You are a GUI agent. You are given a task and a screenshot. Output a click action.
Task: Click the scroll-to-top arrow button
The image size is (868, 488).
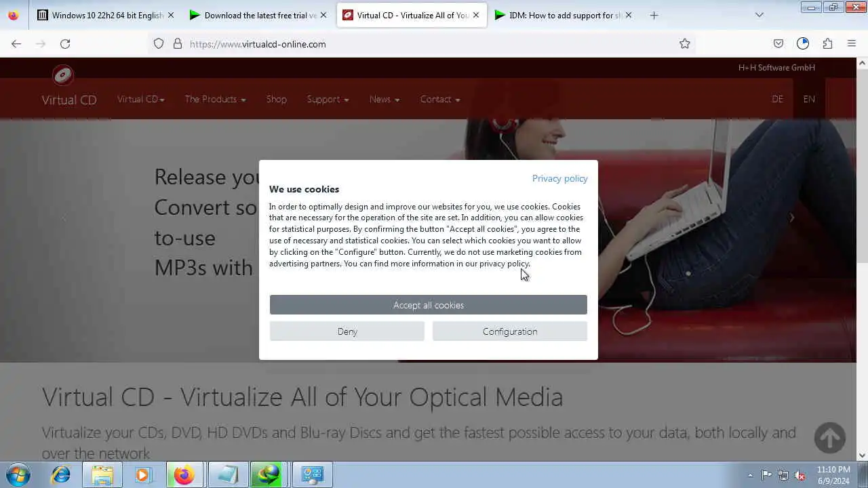click(x=830, y=438)
